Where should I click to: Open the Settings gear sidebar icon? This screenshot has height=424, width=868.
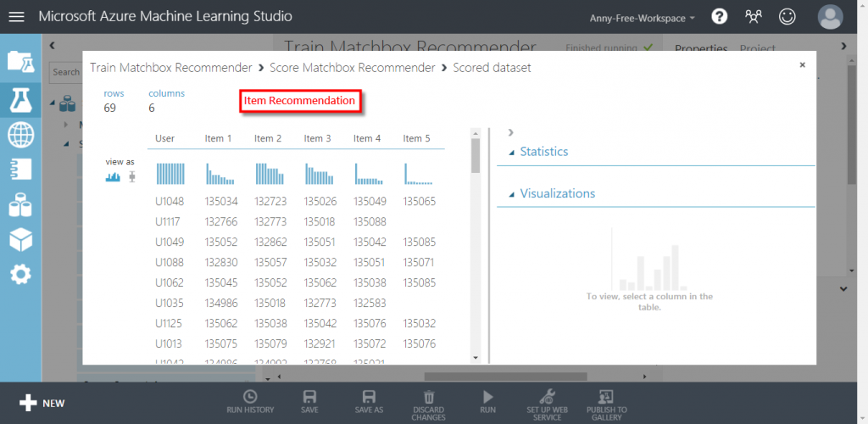click(20, 275)
